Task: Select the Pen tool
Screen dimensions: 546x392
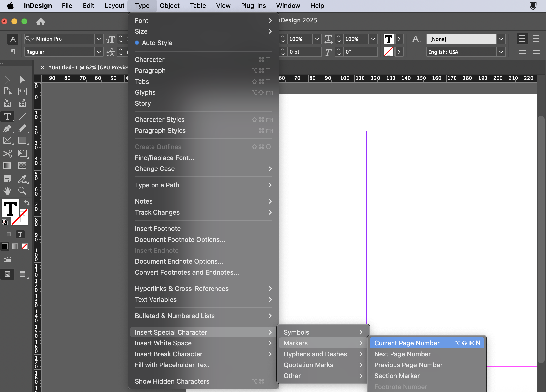Action: [7, 129]
